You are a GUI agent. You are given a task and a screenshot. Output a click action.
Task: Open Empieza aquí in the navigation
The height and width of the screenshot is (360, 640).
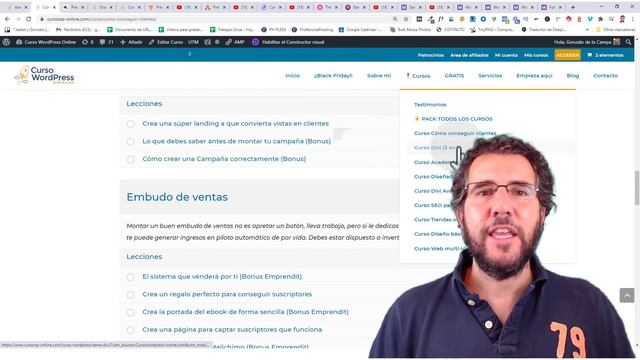click(x=534, y=76)
